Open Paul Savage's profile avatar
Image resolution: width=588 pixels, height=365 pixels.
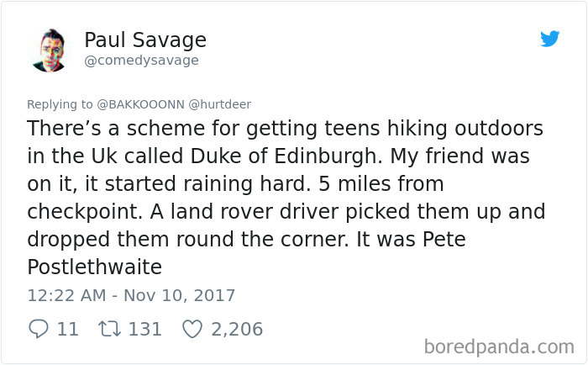[x=50, y=50]
